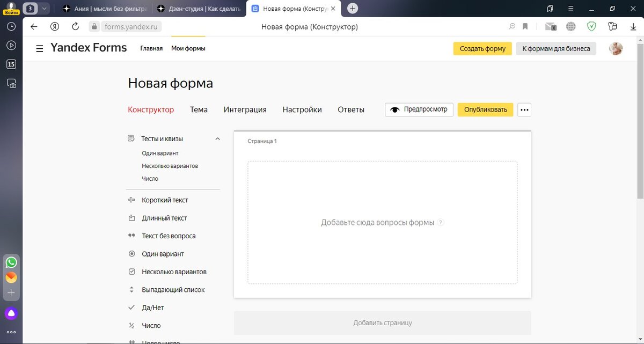644x344 pixels.
Task: Add quiz 'Один вариант' under Тесты и квизы
Action: click(160, 153)
